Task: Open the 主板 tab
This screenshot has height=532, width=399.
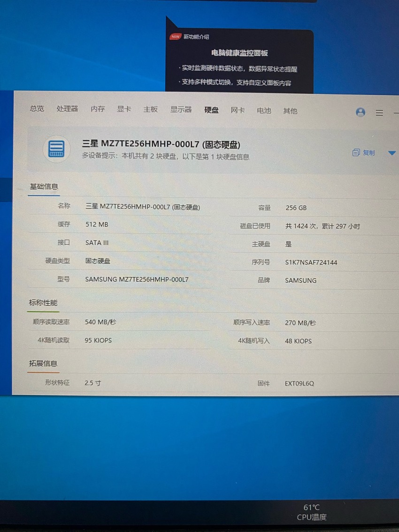Action: click(x=150, y=109)
